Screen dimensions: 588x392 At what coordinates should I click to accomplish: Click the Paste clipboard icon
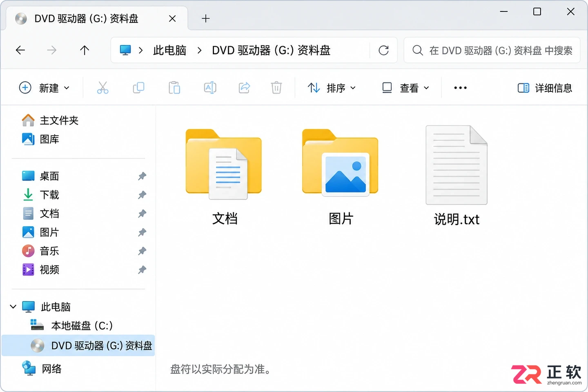click(x=174, y=88)
